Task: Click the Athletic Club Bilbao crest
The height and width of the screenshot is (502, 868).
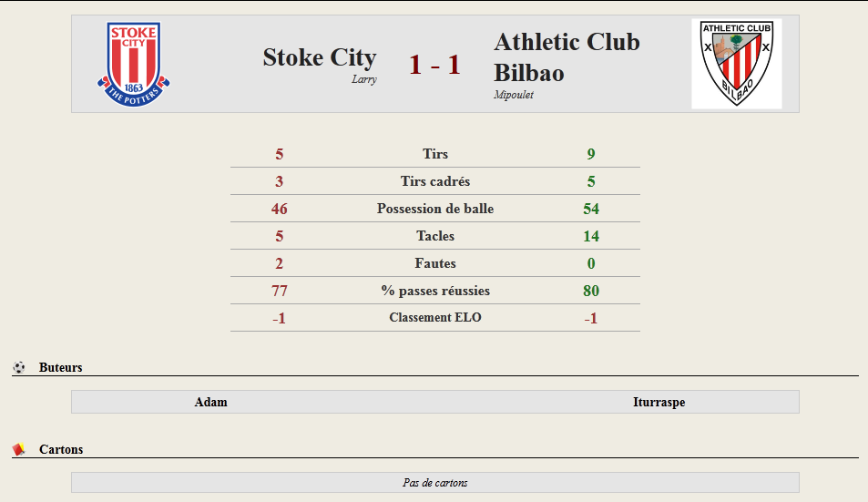Action: point(736,64)
